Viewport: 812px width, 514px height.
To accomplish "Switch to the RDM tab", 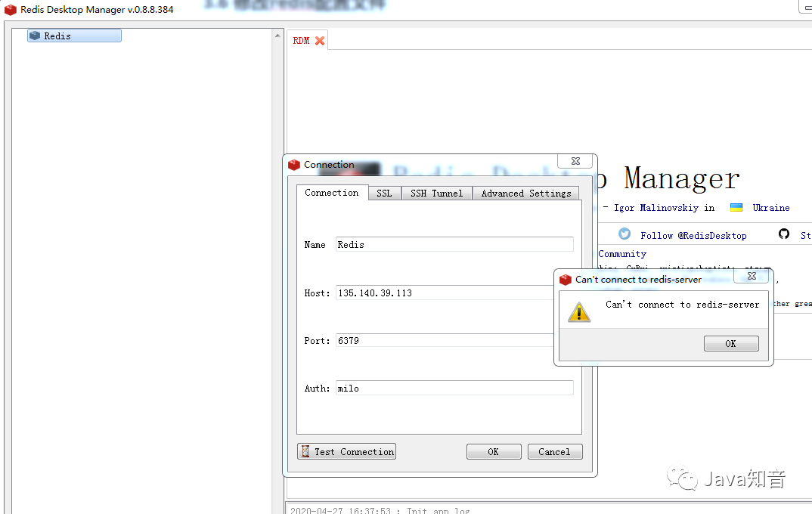I will pyautogui.click(x=301, y=40).
